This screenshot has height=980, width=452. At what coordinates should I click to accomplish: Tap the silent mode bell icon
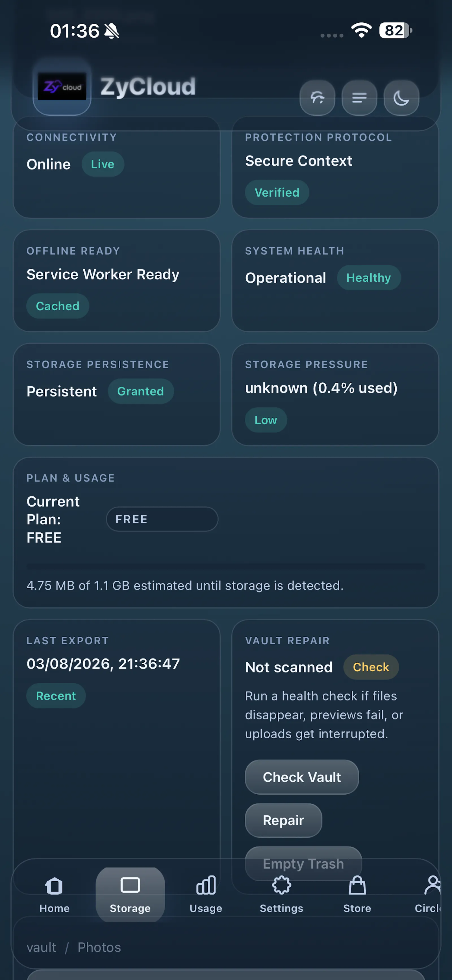[x=112, y=31]
